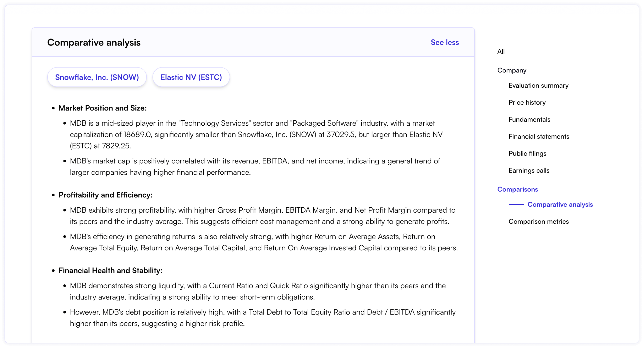Screen dimensions: 644x348
Task: Go to Financial statements section
Action: pyautogui.click(x=539, y=136)
